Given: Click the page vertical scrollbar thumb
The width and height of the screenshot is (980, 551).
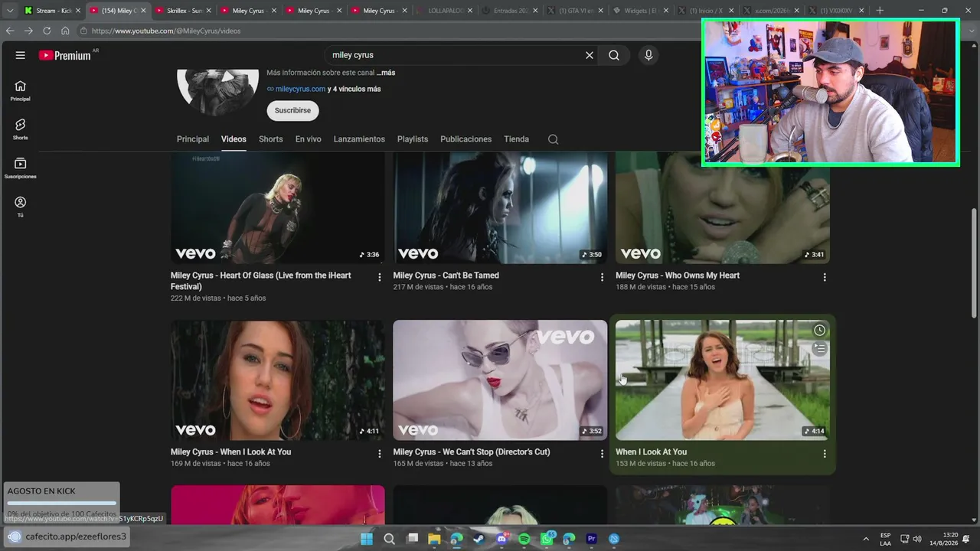Looking at the screenshot, I should (x=974, y=264).
